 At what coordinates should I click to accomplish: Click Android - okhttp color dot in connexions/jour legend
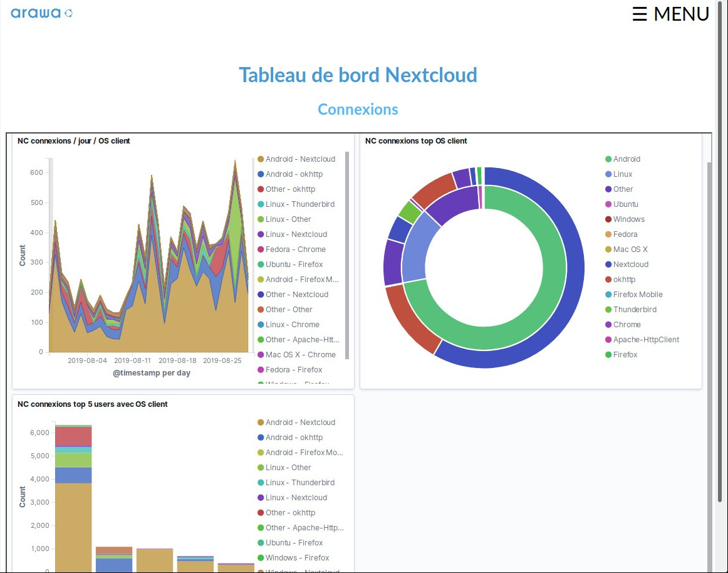click(x=261, y=174)
